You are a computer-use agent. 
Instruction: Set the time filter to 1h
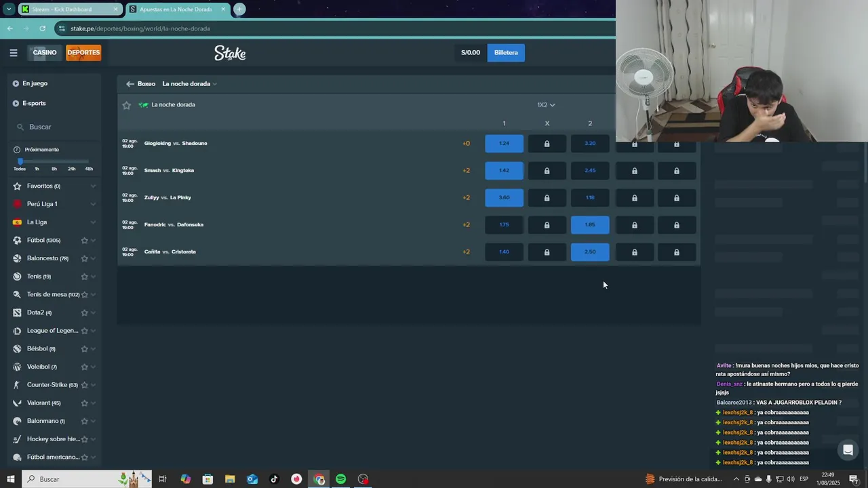tap(37, 169)
